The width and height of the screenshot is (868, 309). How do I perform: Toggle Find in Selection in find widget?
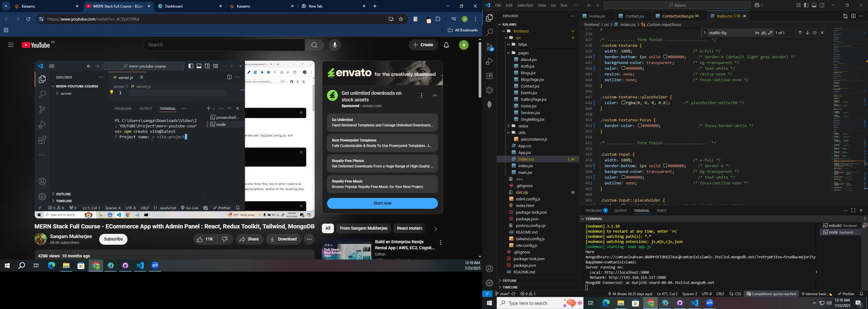point(815,33)
